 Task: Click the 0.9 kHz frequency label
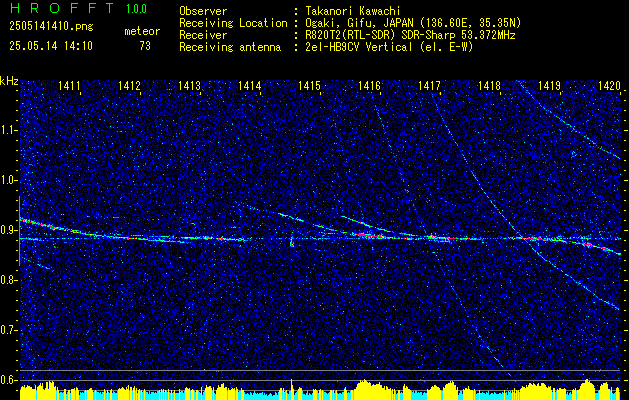(9, 230)
